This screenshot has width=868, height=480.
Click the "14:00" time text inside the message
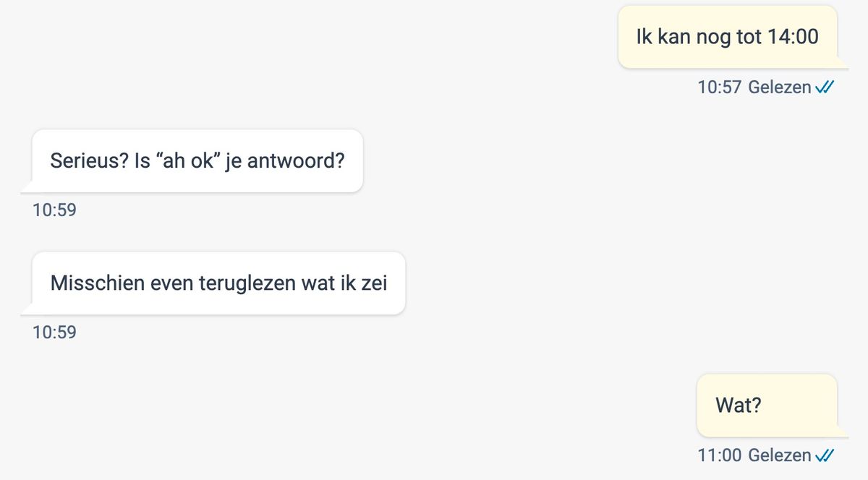pyautogui.click(x=793, y=37)
